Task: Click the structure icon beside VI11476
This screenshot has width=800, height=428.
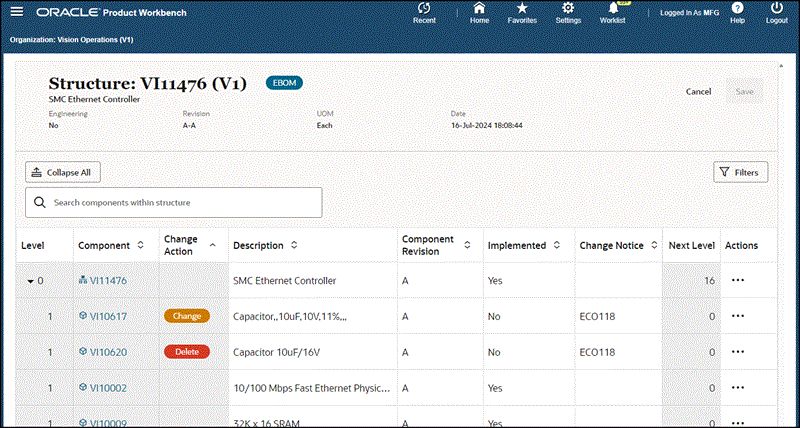Action: [83, 280]
